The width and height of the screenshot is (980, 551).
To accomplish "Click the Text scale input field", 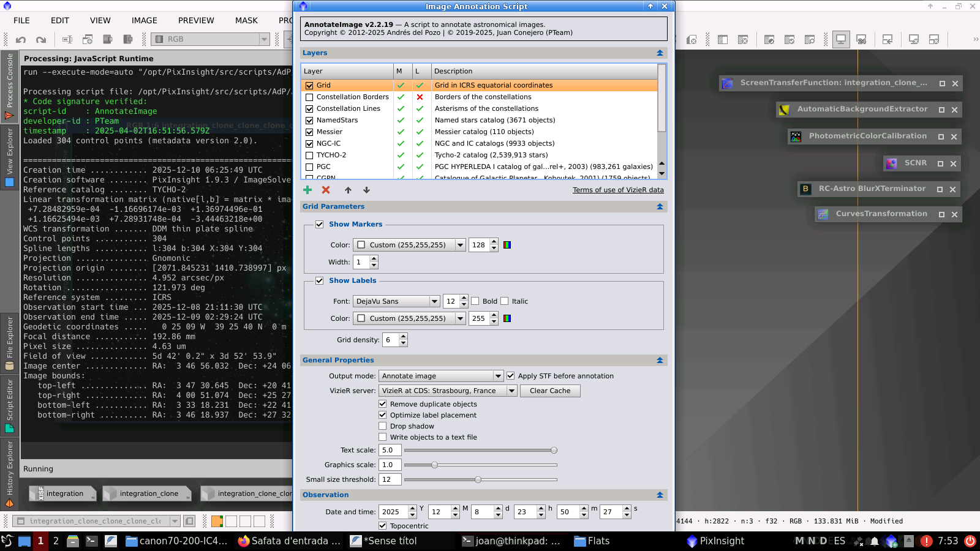I will [x=390, y=450].
